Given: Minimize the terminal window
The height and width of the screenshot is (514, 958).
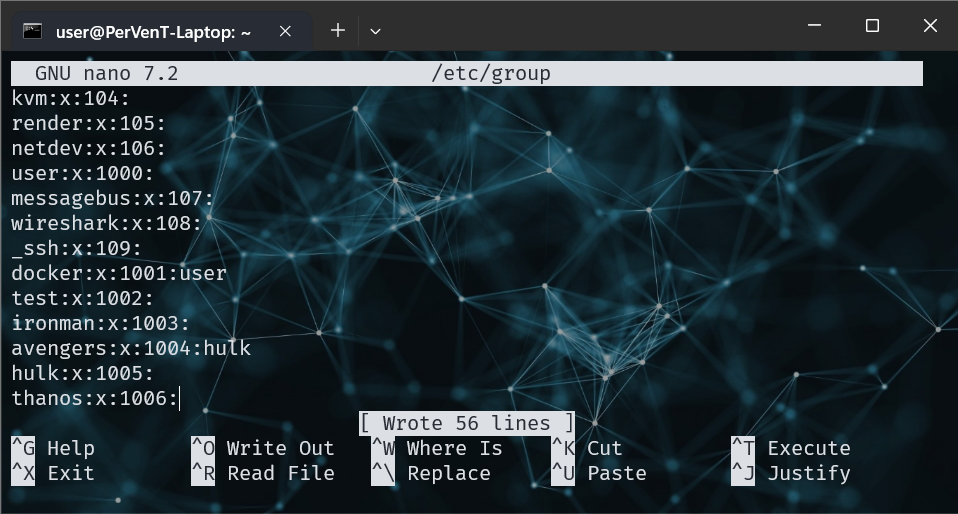Looking at the screenshot, I should click(x=814, y=27).
